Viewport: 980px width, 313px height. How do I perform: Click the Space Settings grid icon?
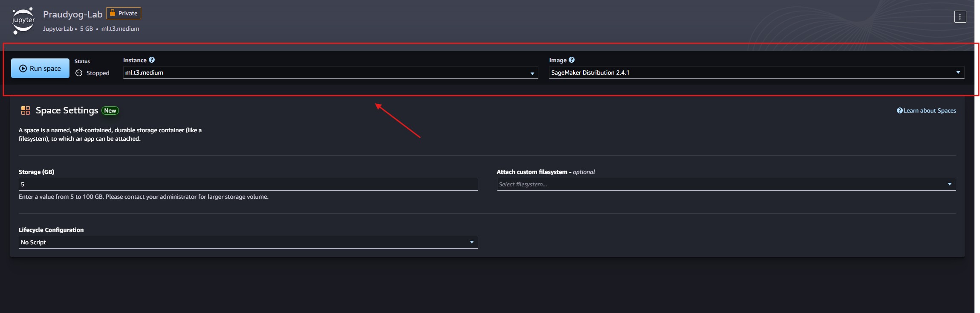point(26,110)
